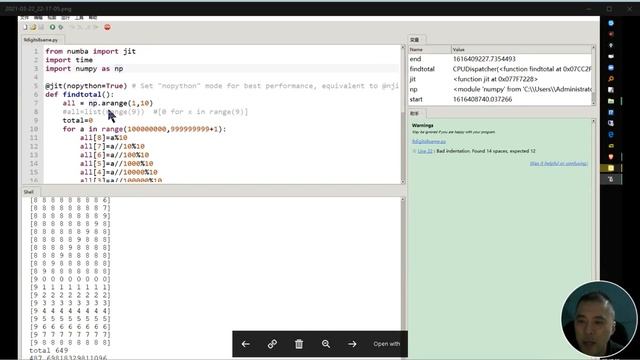Screen dimensions: 640x360
Task: Click the Save file toolbar icon
Action: [x=41, y=27]
